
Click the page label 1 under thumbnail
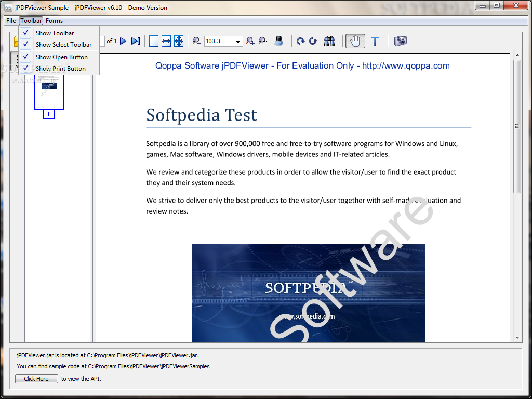tap(48, 115)
